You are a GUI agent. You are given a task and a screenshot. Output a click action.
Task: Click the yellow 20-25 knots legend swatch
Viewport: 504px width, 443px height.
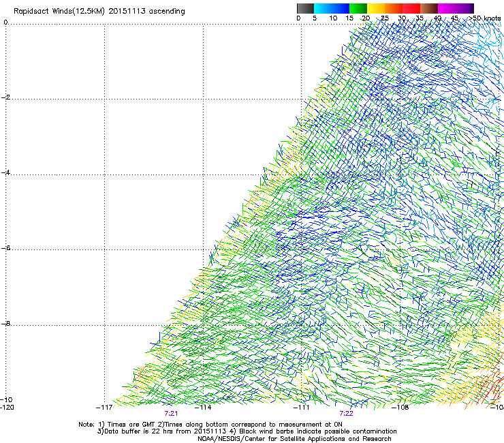pyautogui.click(x=376, y=8)
